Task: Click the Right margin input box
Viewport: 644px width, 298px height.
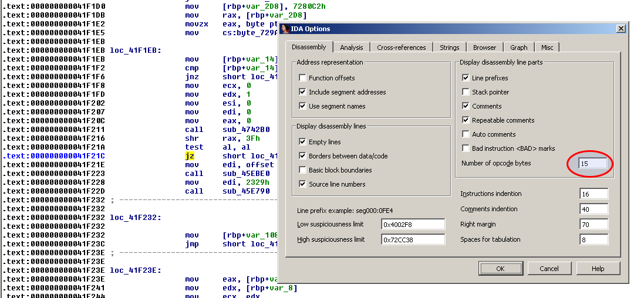Action: 593,224
